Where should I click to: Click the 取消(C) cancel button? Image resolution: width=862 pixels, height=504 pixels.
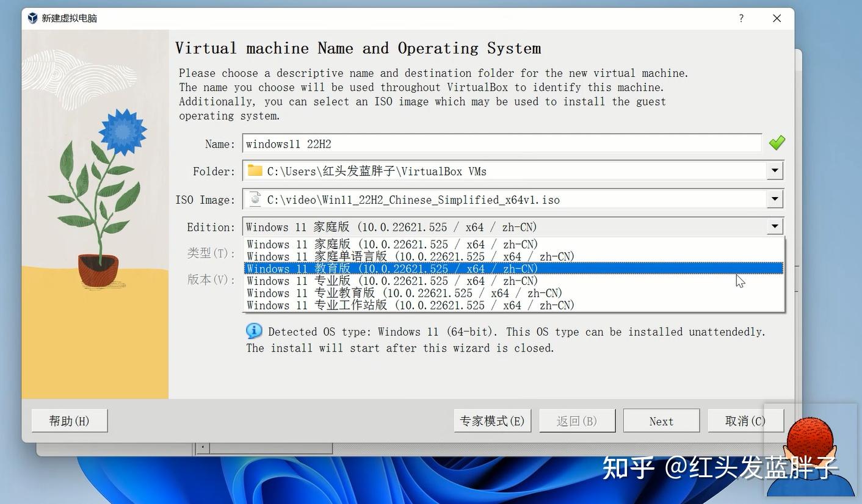(x=745, y=420)
